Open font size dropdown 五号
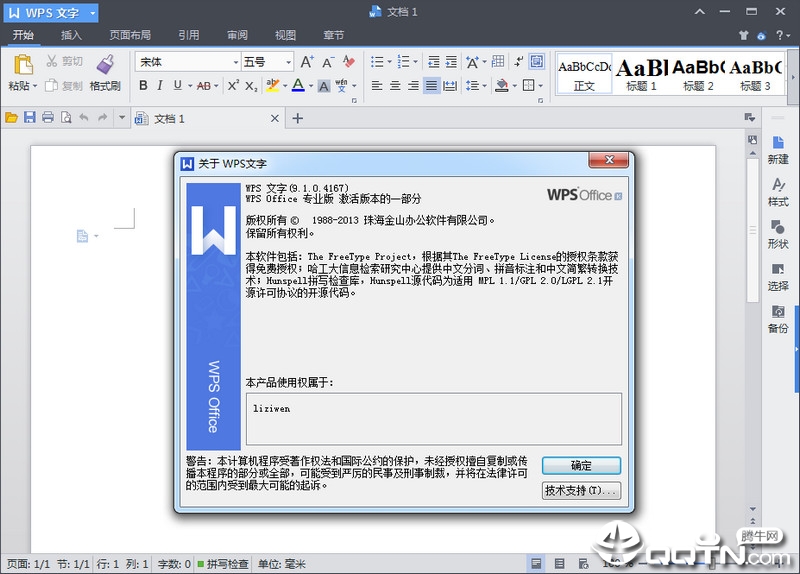The height and width of the screenshot is (574, 800). click(289, 62)
